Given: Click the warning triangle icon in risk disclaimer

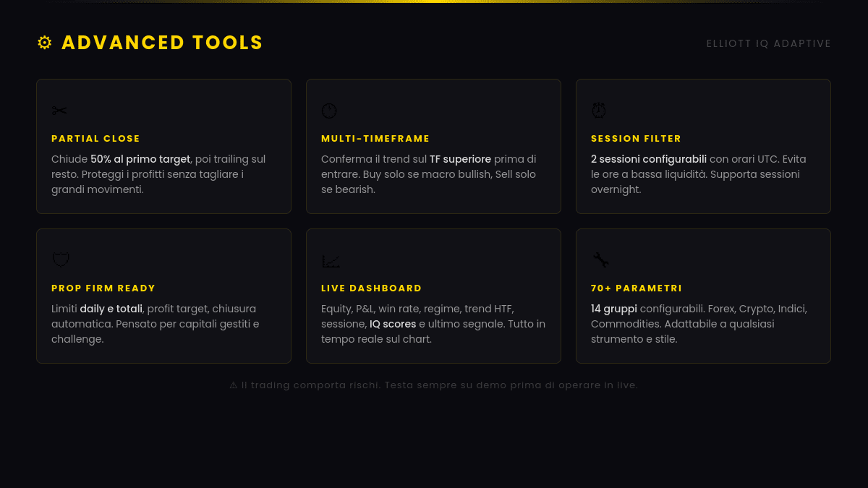Looking at the screenshot, I should click(x=233, y=385).
